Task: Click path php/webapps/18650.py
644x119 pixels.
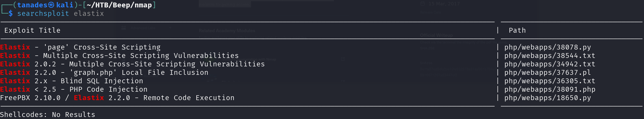Action: [548, 98]
